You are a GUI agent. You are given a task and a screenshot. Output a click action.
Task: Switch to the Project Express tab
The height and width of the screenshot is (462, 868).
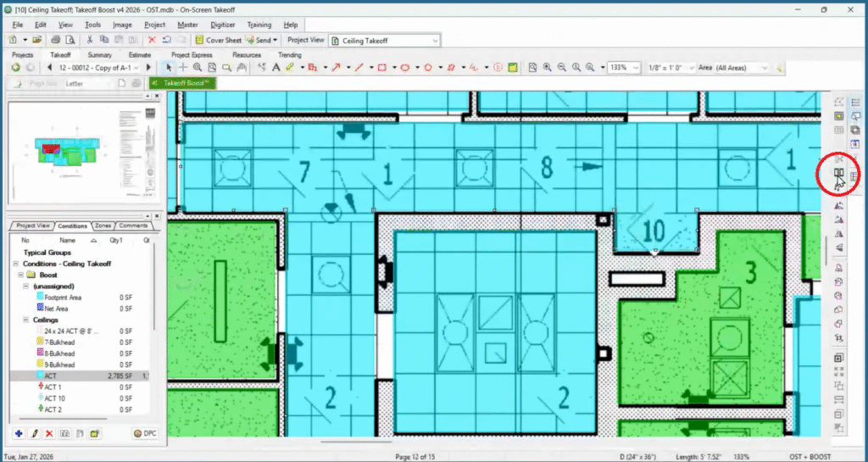[x=192, y=55]
